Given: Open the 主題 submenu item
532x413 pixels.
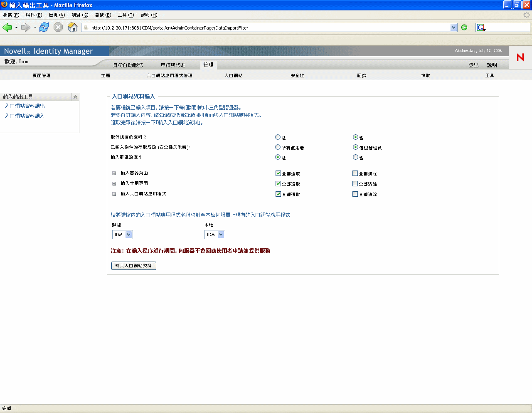Looking at the screenshot, I should click(x=106, y=76).
